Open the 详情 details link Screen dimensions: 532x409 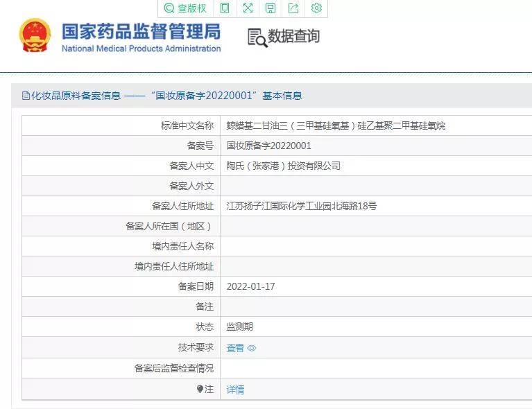coord(235,390)
